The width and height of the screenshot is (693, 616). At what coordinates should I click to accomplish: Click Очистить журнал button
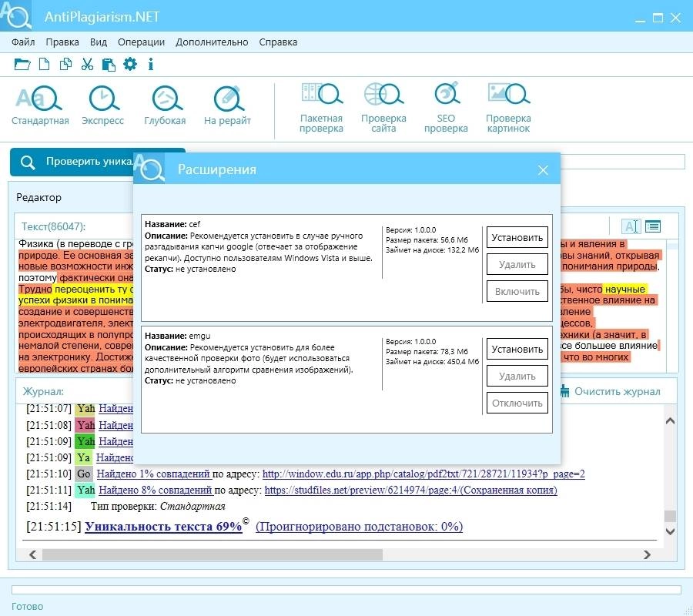pyautogui.click(x=611, y=391)
